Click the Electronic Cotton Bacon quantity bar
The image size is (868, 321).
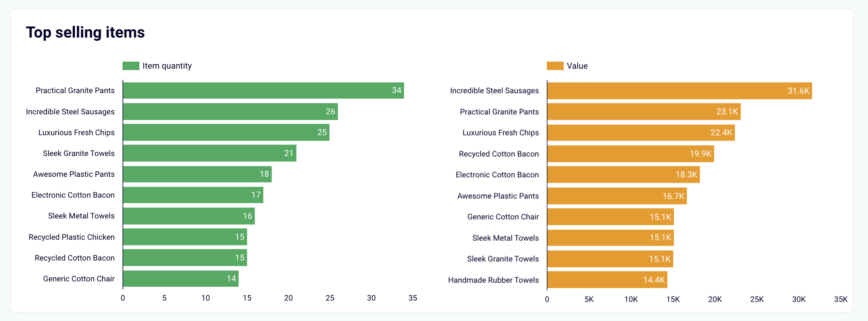pyautogui.click(x=193, y=195)
